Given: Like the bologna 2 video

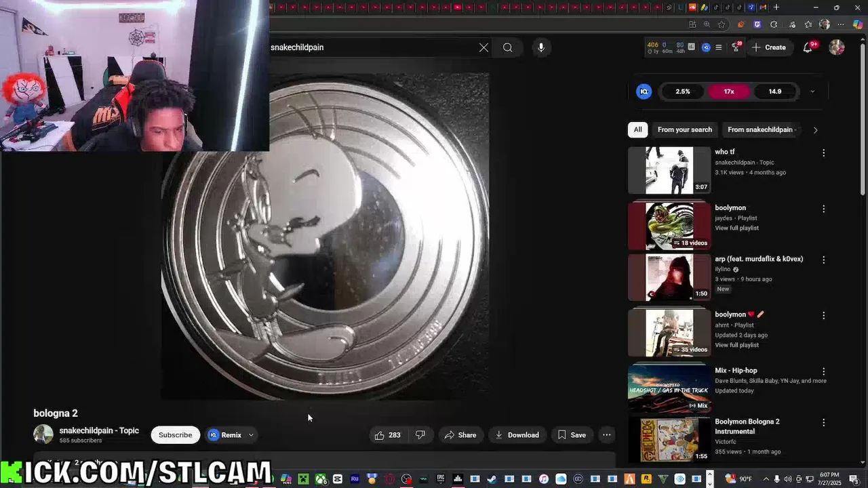Looking at the screenshot, I should [388, 435].
